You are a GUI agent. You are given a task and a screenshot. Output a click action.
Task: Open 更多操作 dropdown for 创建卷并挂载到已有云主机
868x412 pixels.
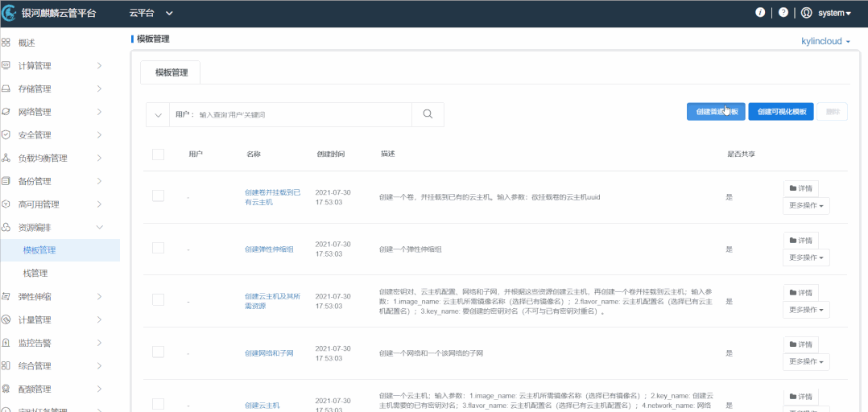[x=806, y=206]
